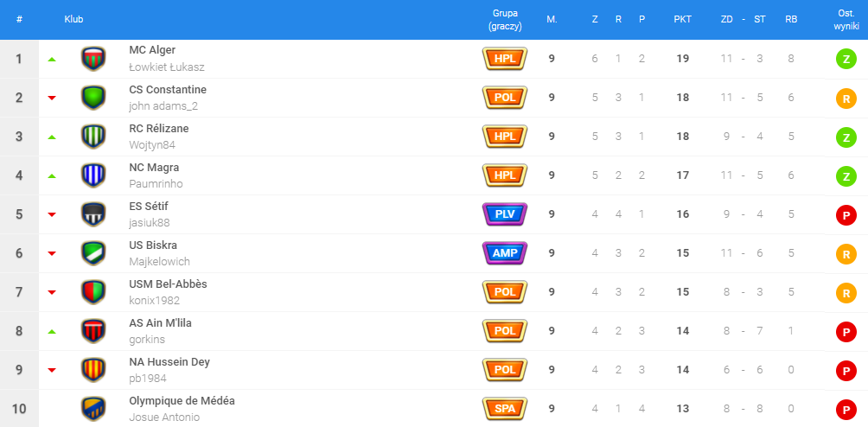Click the CS Constantine green shield crest
The height and width of the screenshot is (427, 868).
point(93,98)
